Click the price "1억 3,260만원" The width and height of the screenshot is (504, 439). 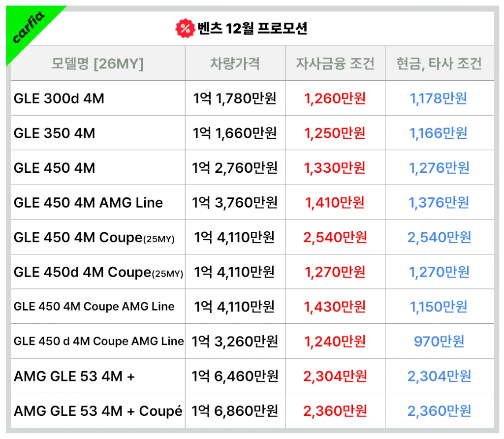tap(235, 341)
